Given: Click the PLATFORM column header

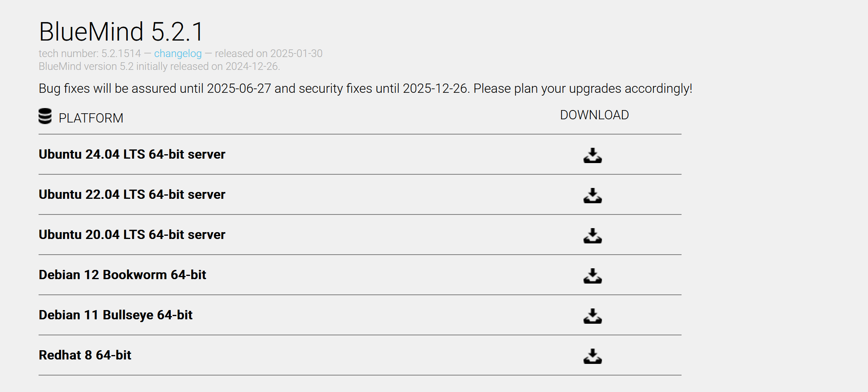Looking at the screenshot, I should [x=91, y=118].
